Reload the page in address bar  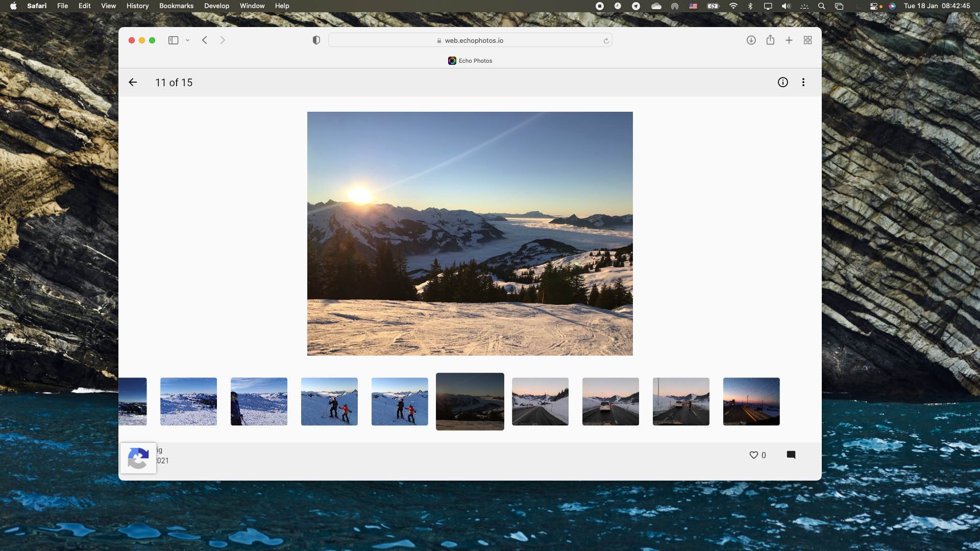[606, 41]
